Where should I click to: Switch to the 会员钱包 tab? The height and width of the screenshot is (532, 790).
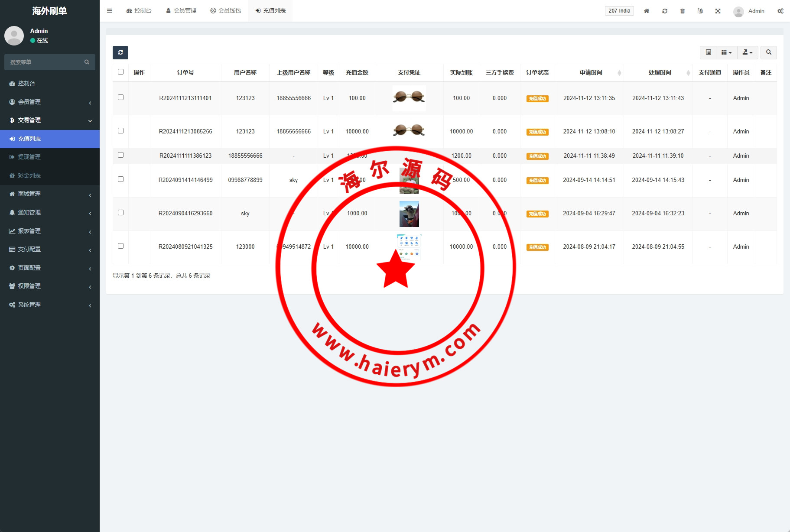point(225,11)
